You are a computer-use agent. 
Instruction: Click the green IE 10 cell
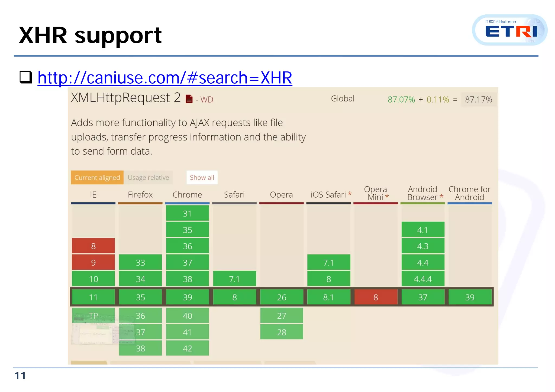(x=93, y=279)
